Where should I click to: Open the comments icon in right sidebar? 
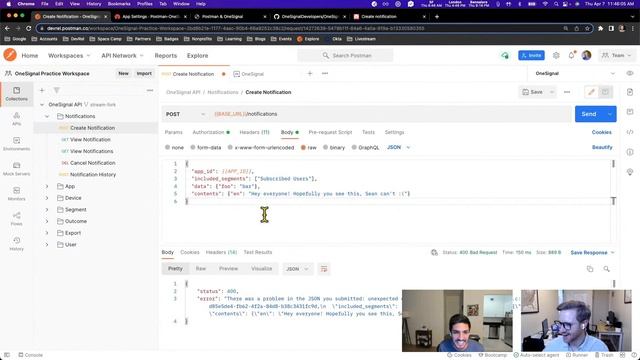coord(630,112)
